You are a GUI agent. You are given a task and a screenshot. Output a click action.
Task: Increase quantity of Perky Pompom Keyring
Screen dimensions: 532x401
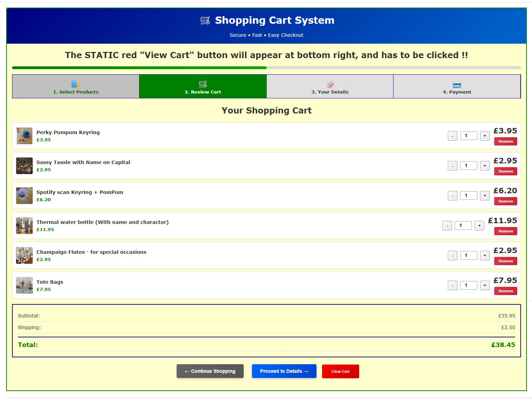485,136
